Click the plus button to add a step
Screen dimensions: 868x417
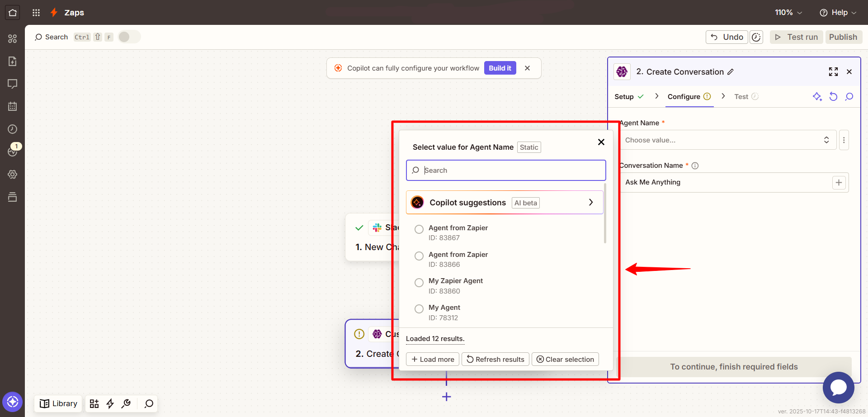[446, 397]
